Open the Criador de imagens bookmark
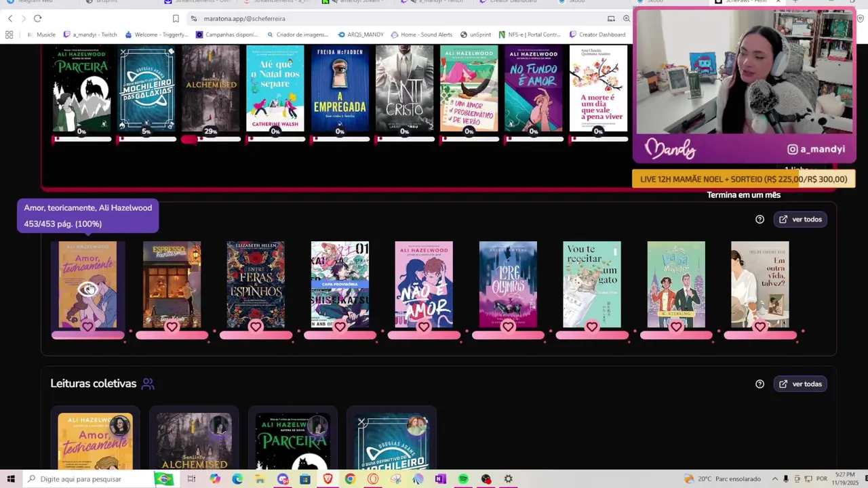The image size is (868, 488). [x=298, y=35]
